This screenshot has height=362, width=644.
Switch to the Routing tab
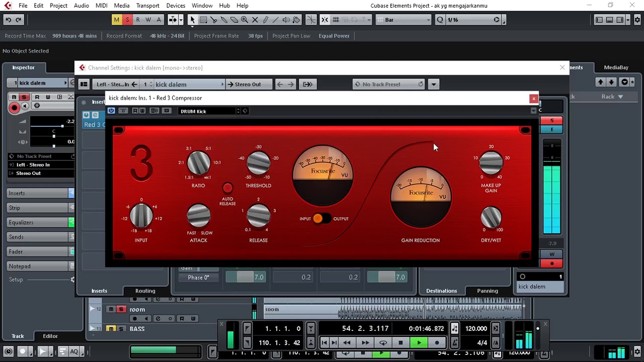[145, 291]
